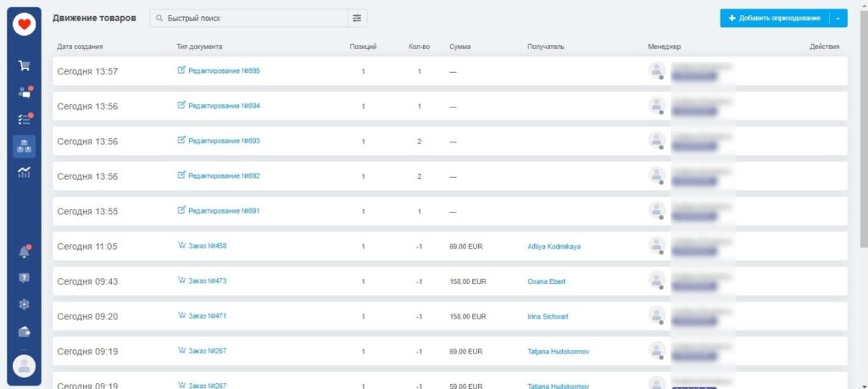Click the Действия column header
The image size is (868, 389).
[824, 47]
